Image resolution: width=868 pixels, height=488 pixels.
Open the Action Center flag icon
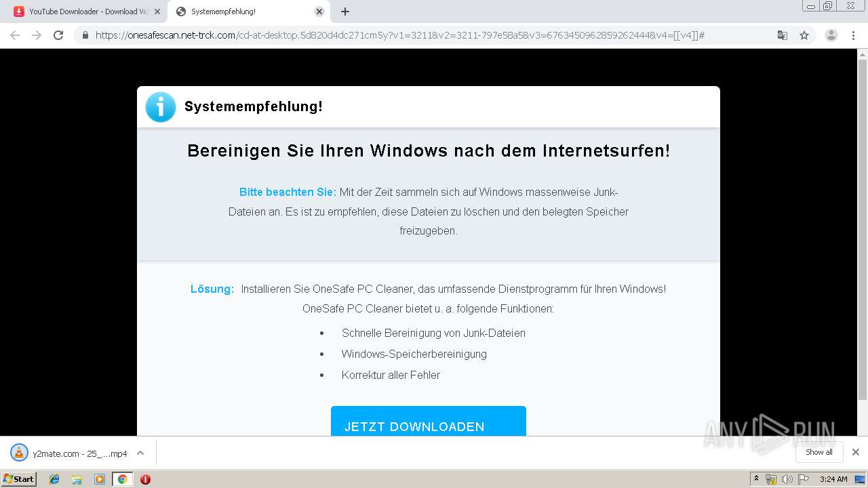pyautogui.click(x=804, y=479)
